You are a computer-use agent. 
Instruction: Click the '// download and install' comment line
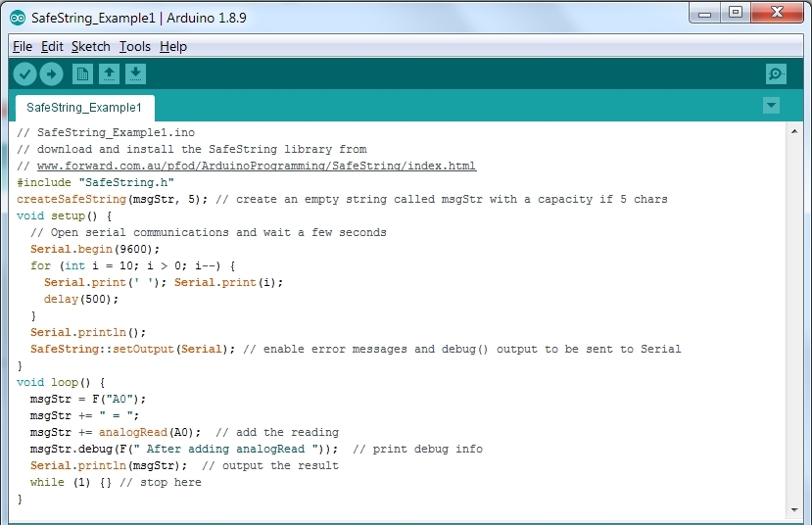click(x=192, y=149)
